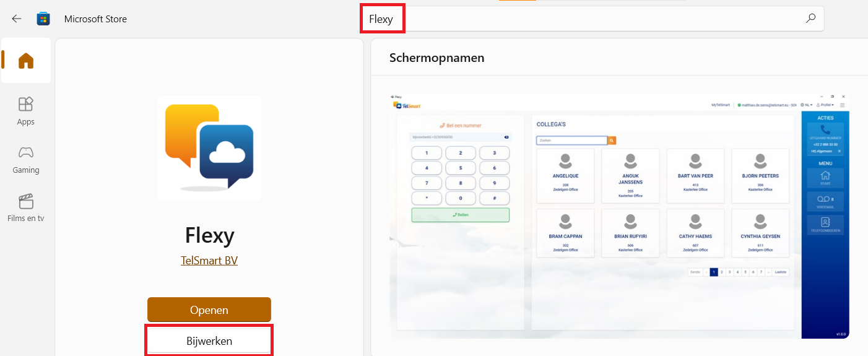Open Films en tv section
Screen dimensions: 868x356
click(26, 207)
